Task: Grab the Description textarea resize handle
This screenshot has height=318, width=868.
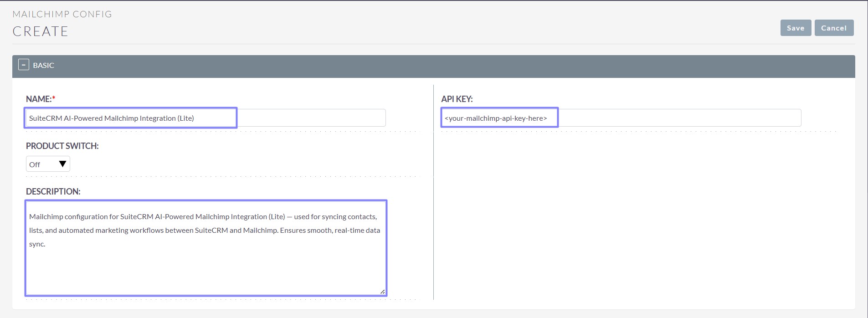Action: click(x=382, y=292)
